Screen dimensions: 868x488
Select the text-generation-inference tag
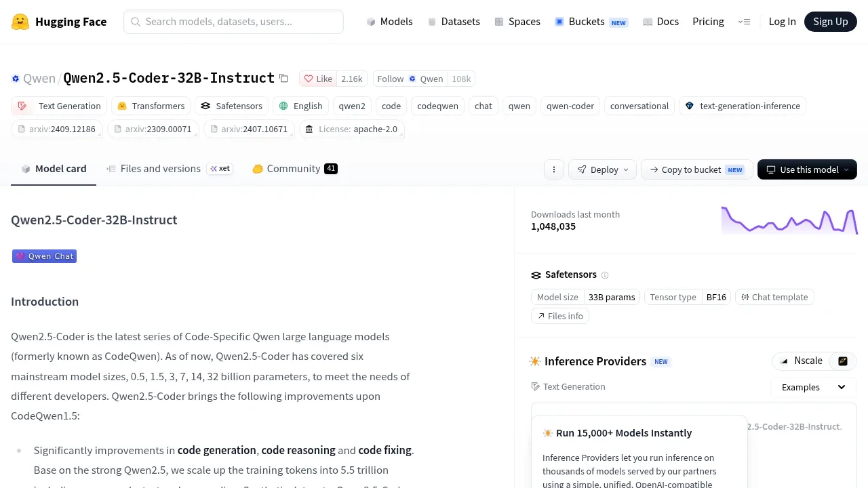743,106
